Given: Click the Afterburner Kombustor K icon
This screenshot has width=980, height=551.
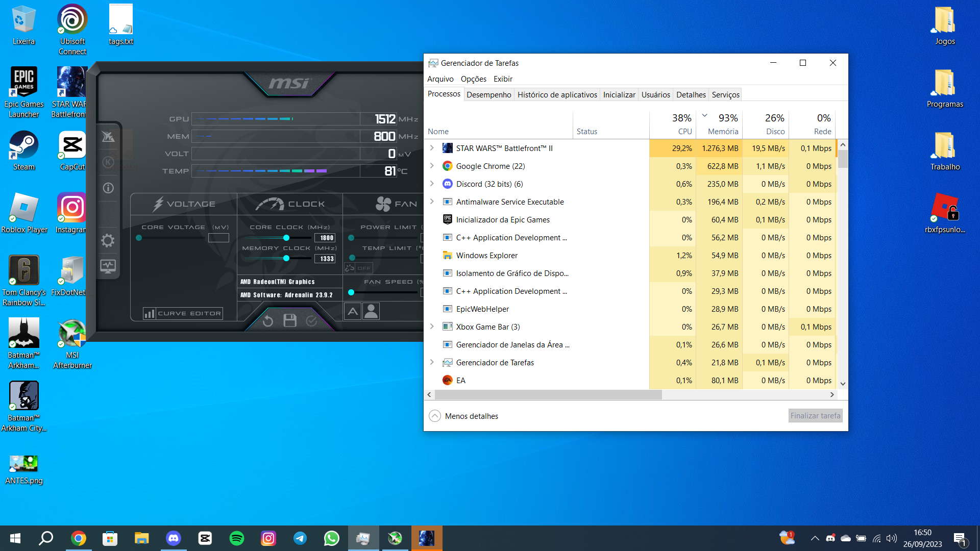Looking at the screenshot, I should click(x=108, y=162).
